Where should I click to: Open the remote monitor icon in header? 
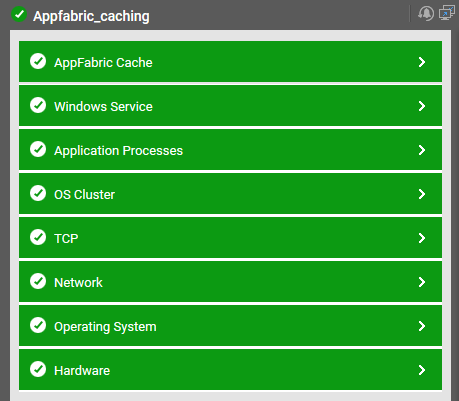pyautogui.click(x=447, y=13)
